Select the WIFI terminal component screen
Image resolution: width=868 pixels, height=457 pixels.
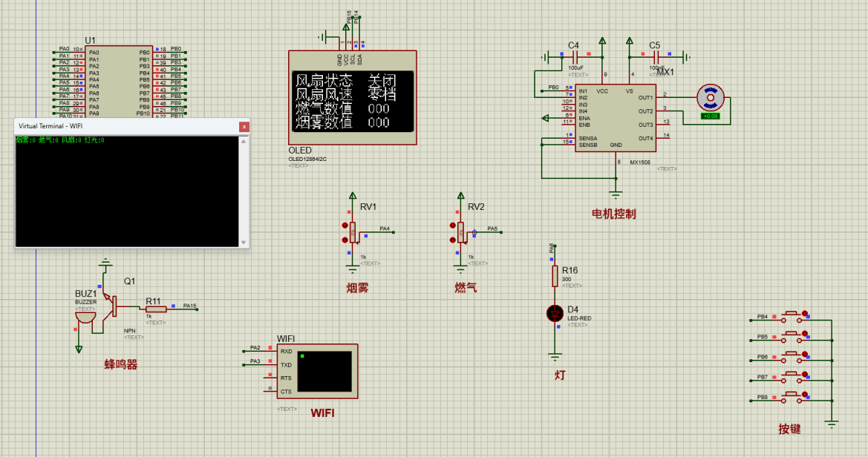pos(324,372)
